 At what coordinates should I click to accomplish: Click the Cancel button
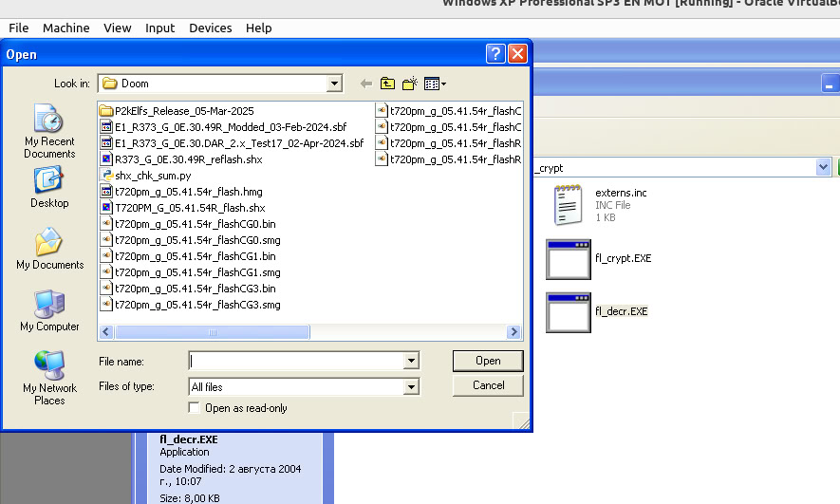click(488, 385)
